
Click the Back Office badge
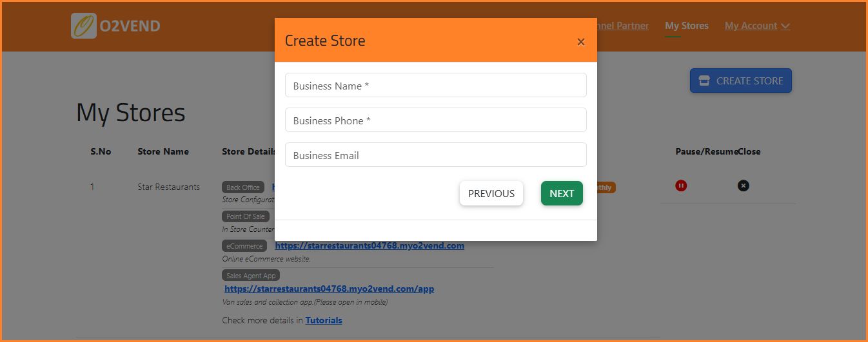(x=243, y=187)
